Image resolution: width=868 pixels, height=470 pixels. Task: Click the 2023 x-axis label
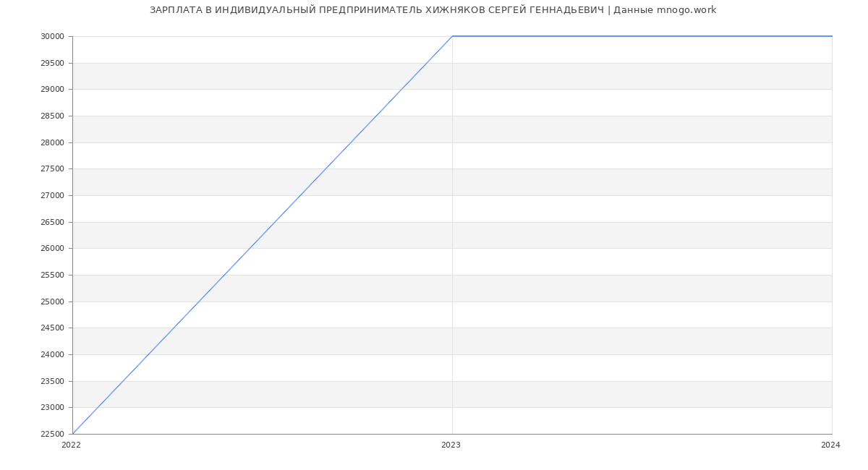pos(451,445)
